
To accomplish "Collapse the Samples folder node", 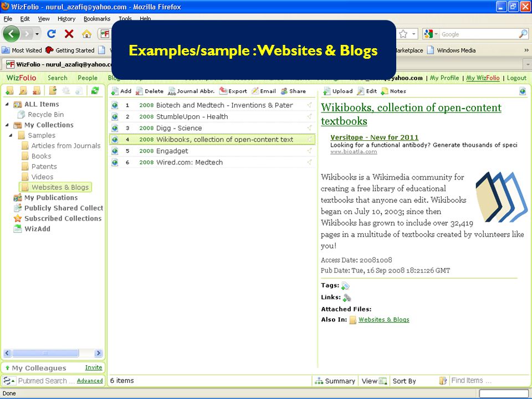I will (11, 135).
